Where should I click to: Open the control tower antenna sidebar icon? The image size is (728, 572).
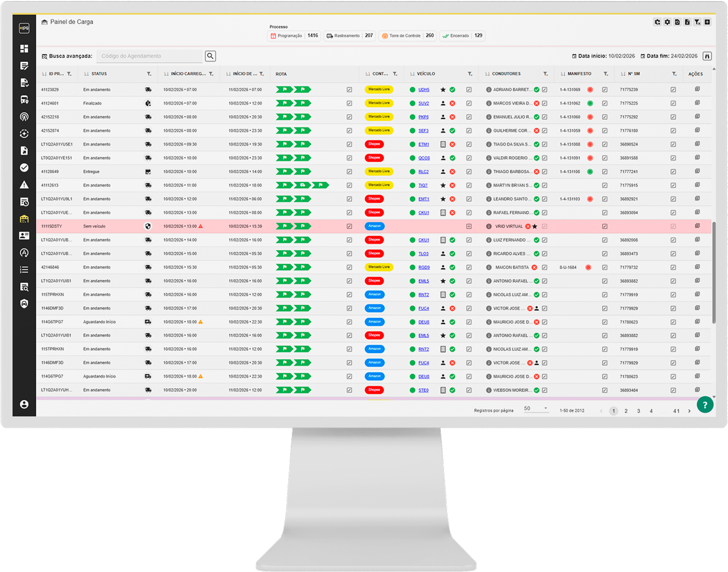click(x=24, y=116)
